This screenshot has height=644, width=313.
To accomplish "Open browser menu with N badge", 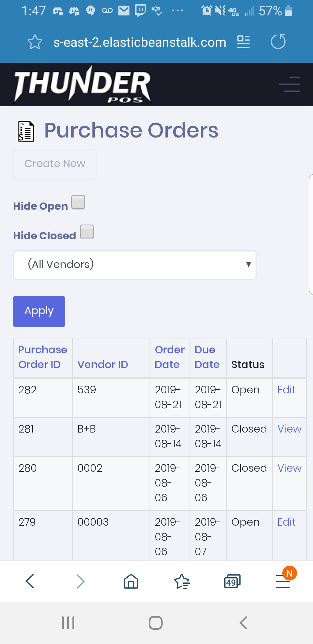I will point(283,581).
